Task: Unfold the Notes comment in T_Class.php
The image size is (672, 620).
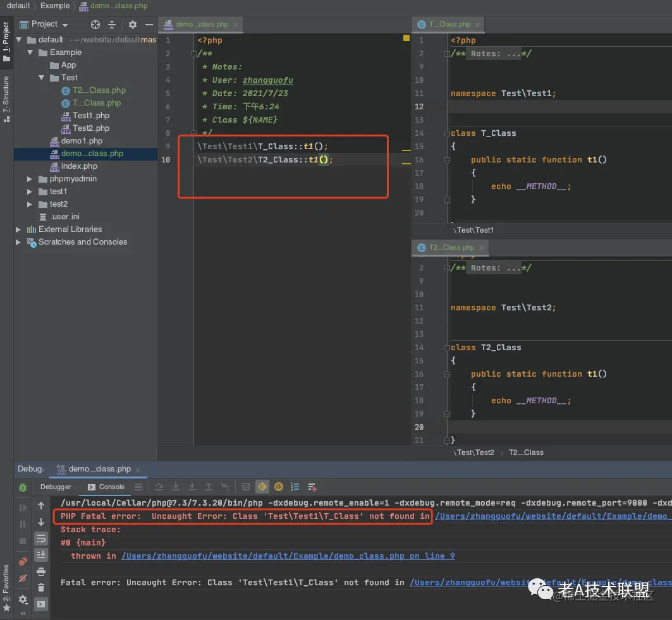Action: click(447, 54)
